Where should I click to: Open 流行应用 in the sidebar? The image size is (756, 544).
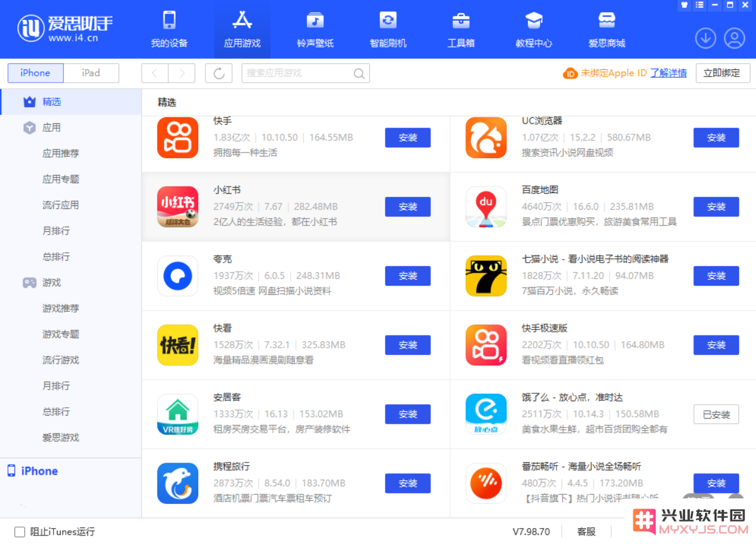[x=61, y=205]
